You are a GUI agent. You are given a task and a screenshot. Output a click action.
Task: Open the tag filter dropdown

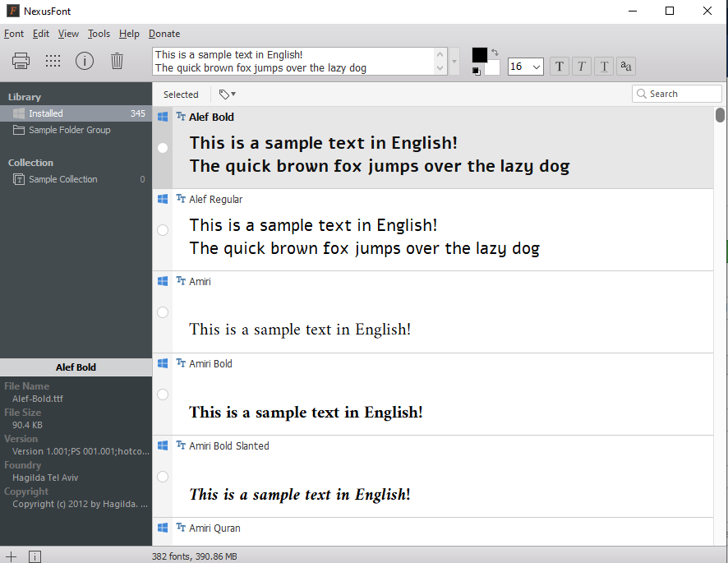228,95
